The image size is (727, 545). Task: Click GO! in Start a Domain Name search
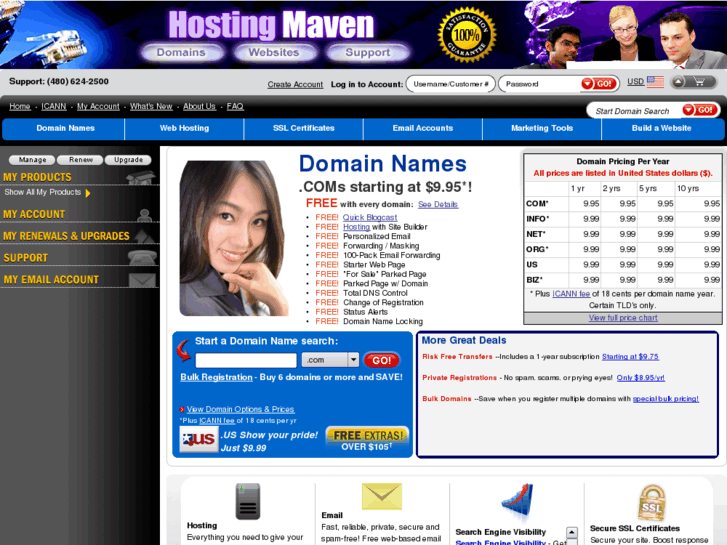pyautogui.click(x=381, y=360)
